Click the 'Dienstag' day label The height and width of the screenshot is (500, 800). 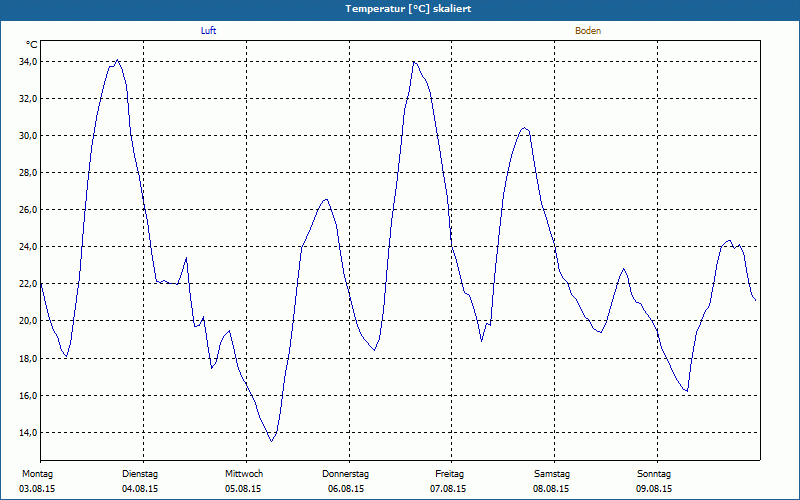click(x=140, y=474)
